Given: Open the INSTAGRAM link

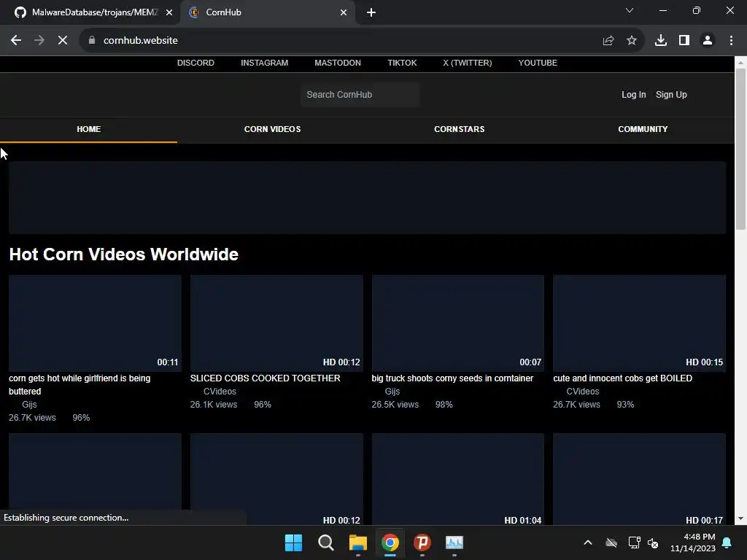Looking at the screenshot, I should click(264, 63).
